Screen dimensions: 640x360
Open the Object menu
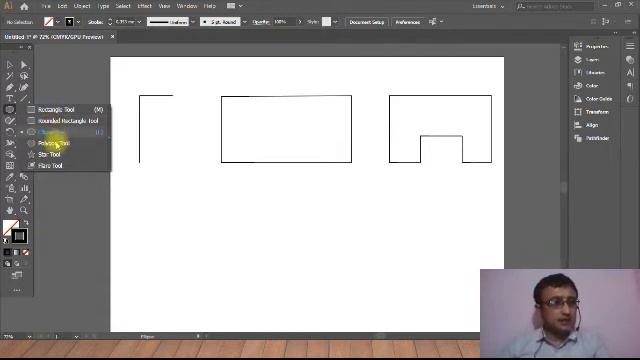tap(82, 6)
